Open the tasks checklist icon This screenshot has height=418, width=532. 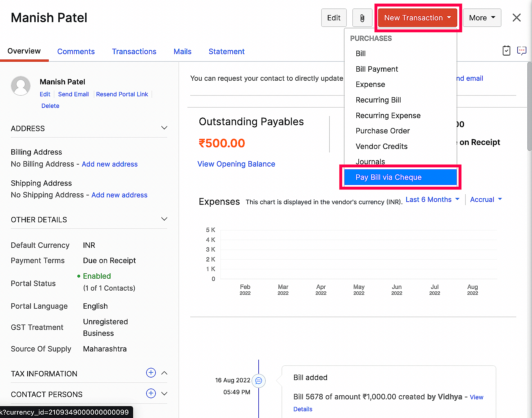(506, 51)
